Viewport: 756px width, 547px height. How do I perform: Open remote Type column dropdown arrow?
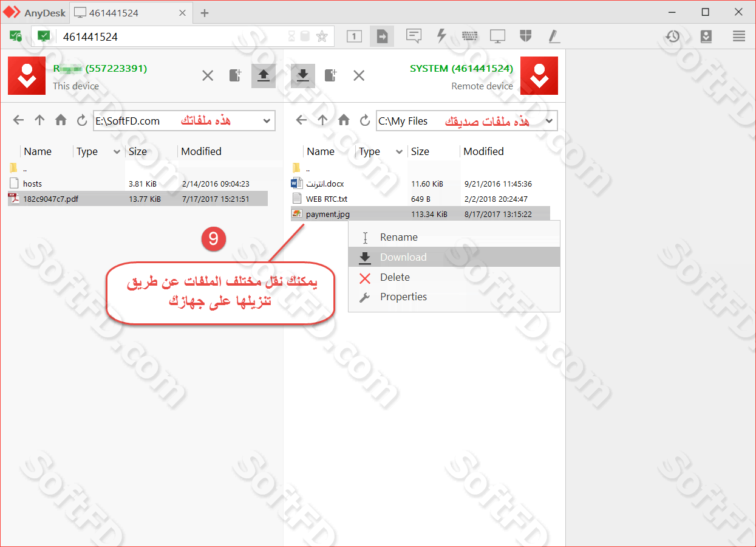pyautogui.click(x=400, y=152)
